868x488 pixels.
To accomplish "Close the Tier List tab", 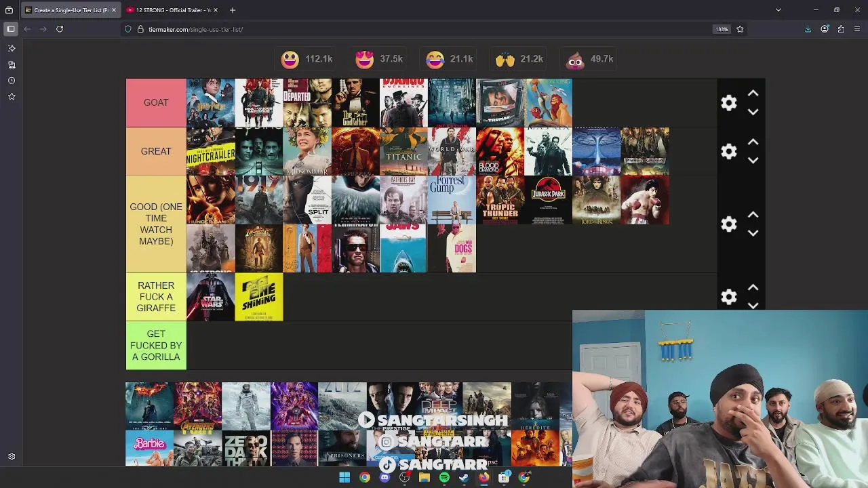I will 114,10.
